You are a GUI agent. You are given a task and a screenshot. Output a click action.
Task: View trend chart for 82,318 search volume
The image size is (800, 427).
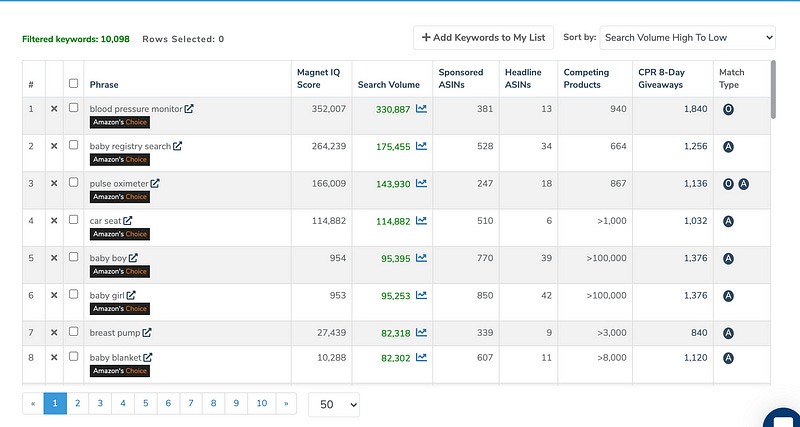click(421, 333)
